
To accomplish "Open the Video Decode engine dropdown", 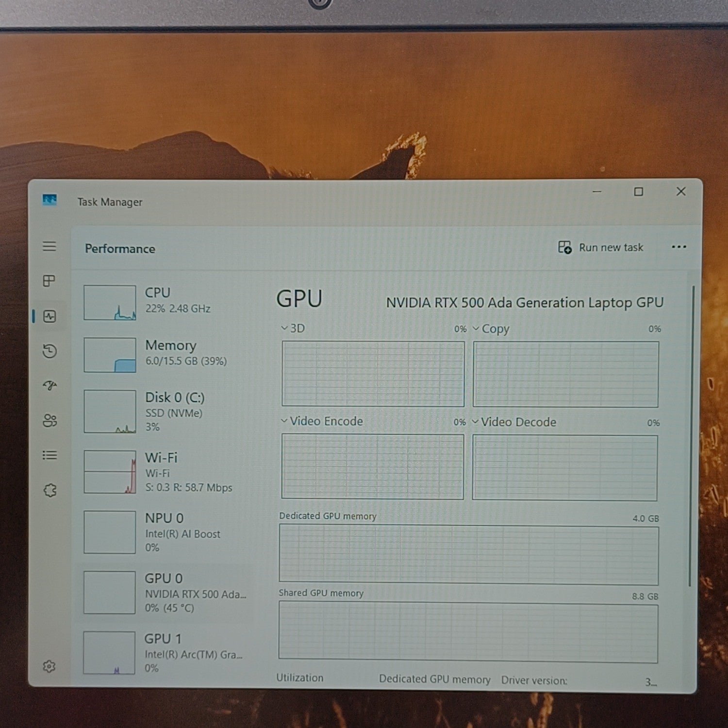I will 514,422.
